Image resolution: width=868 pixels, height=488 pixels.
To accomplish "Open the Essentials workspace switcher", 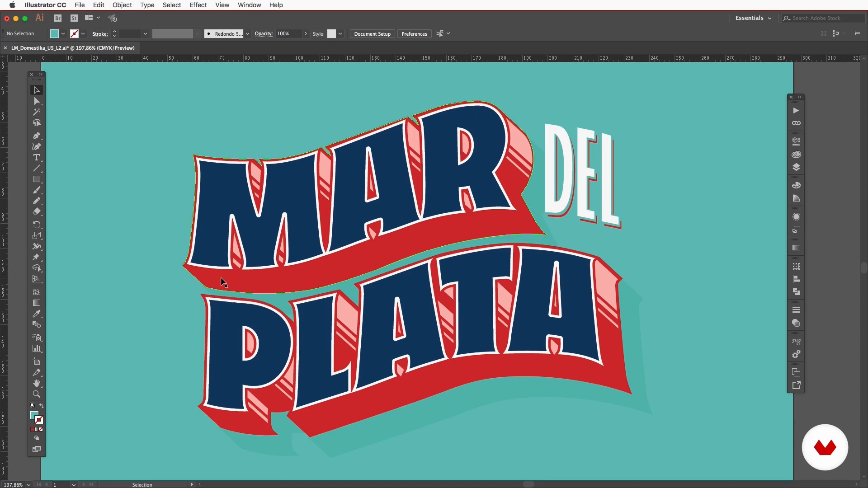I will 753,18.
